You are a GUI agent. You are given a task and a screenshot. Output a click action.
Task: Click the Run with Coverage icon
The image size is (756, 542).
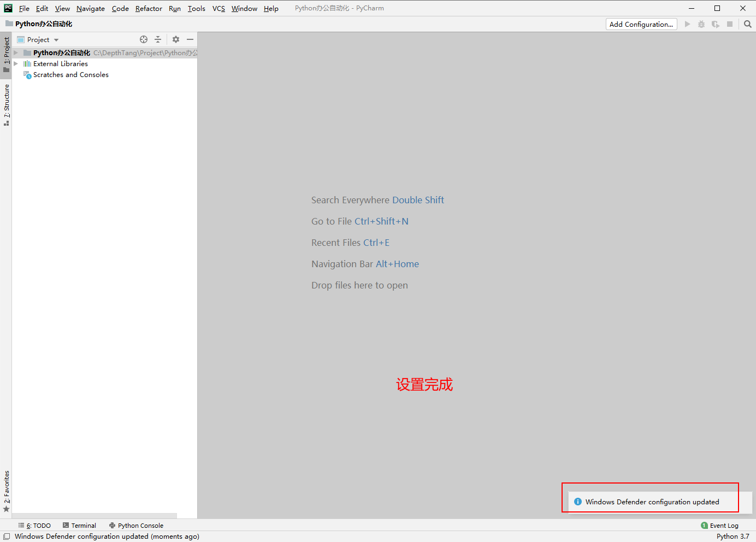716,24
